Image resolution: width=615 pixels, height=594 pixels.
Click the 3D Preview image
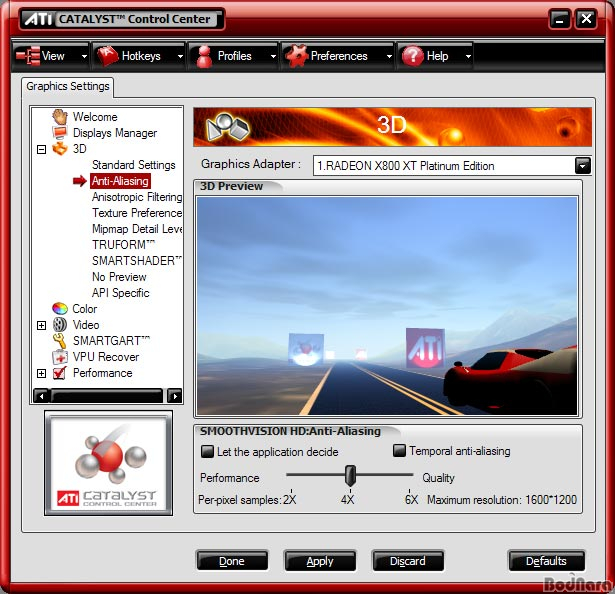[387, 306]
